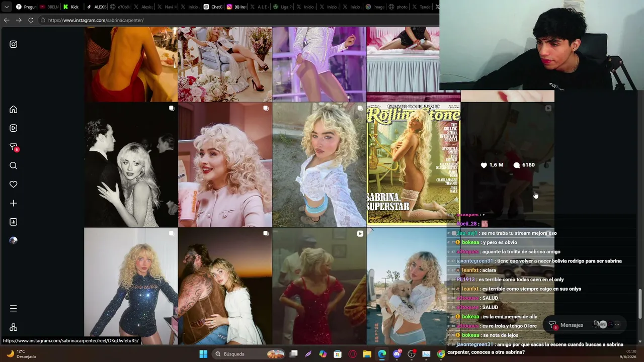Click the Búsqueda taskbar search box
The width and height of the screenshot is (644, 362).
(x=249, y=354)
